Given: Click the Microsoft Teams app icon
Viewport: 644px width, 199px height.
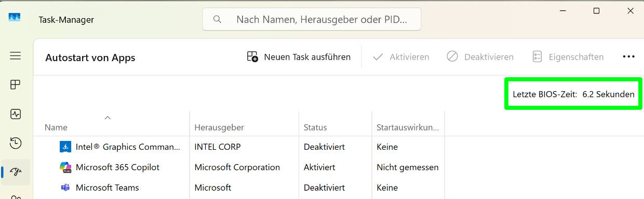Looking at the screenshot, I should (x=65, y=188).
